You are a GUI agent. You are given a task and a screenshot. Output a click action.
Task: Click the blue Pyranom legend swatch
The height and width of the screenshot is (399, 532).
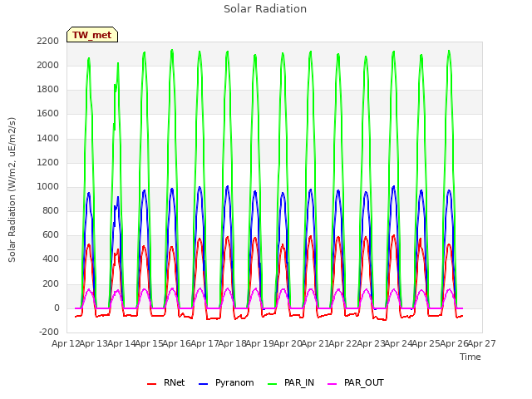click(203, 383)
